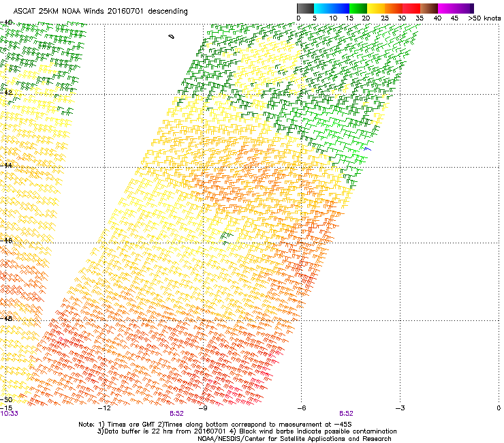
Task: Click the small green barb cluster inside the yellow region
Action: (x=226, y=237)
